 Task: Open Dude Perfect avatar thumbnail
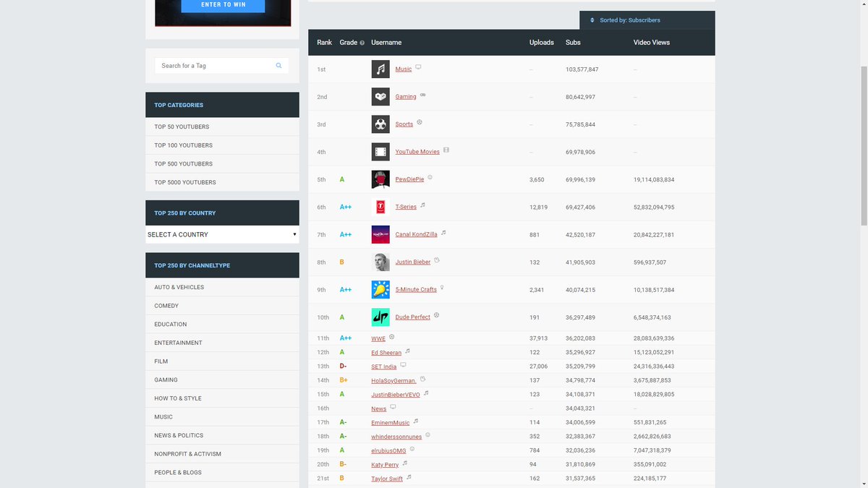pyautogui.click(x=380, y=317)
